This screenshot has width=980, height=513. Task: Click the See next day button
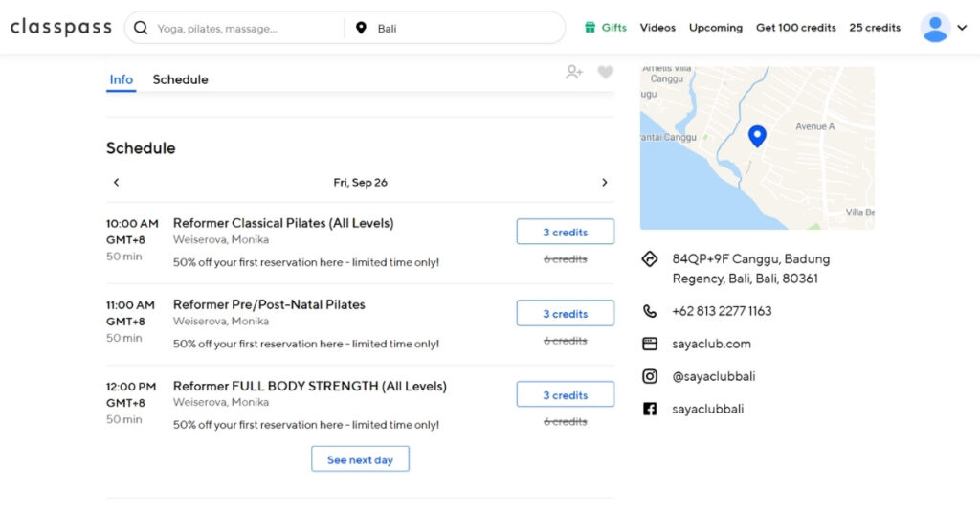tap(360, 459)
